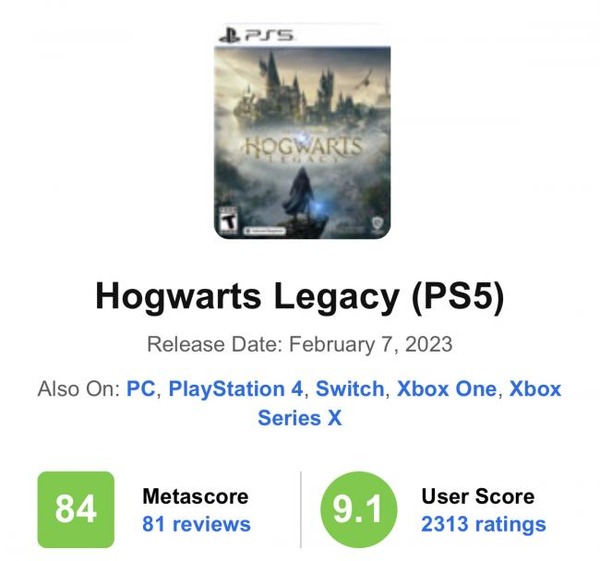Go to the Switch version page
The height and width of the screenshot is (561, 600).
350,388
